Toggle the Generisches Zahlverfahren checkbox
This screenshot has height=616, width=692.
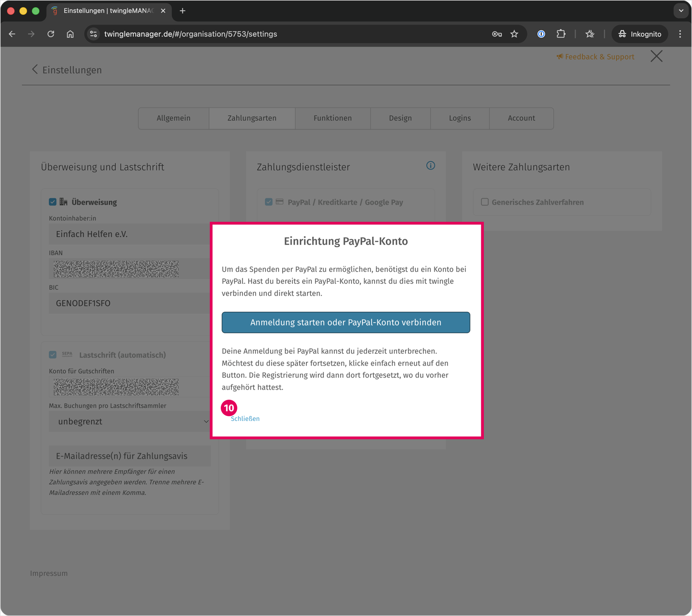pyautogui.click(x=484, y=202)
